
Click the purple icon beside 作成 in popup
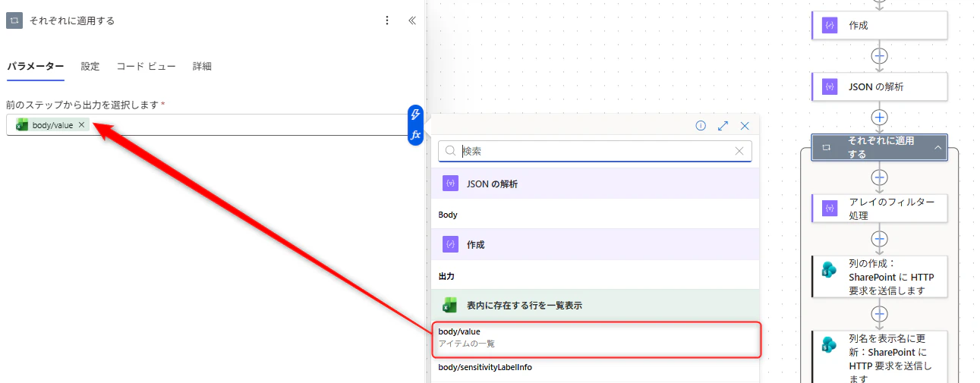(451, 245)
